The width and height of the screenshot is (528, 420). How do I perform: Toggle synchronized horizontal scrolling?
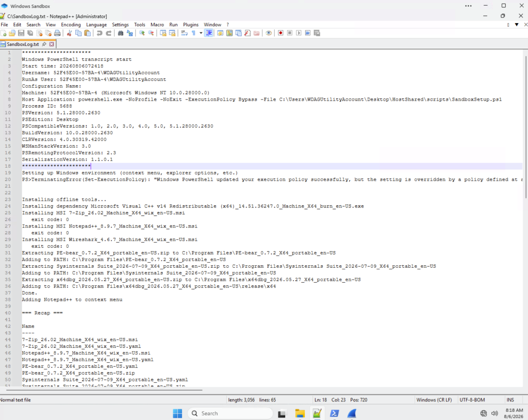click(172, 33)
